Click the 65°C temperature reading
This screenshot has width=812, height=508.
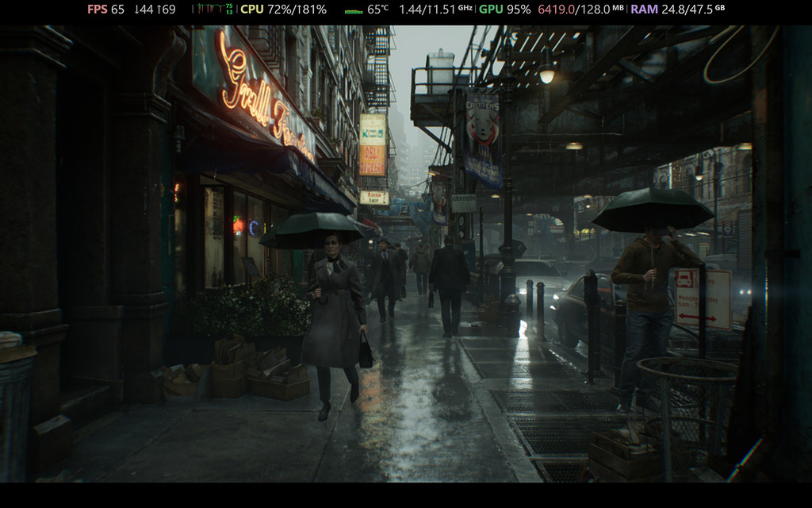(x=377, y=9)
